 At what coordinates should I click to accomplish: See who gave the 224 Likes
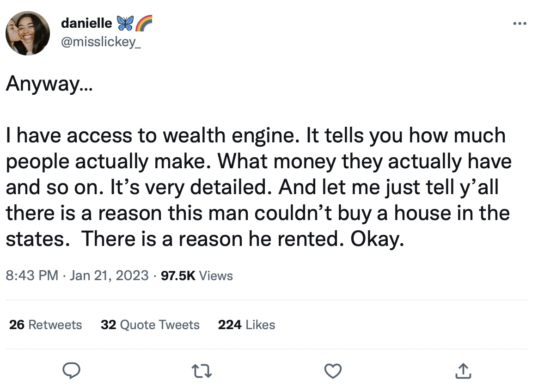(x=246, y=325)
